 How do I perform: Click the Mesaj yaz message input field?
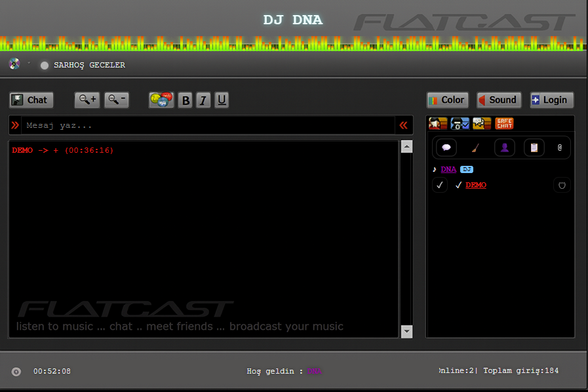208,125
